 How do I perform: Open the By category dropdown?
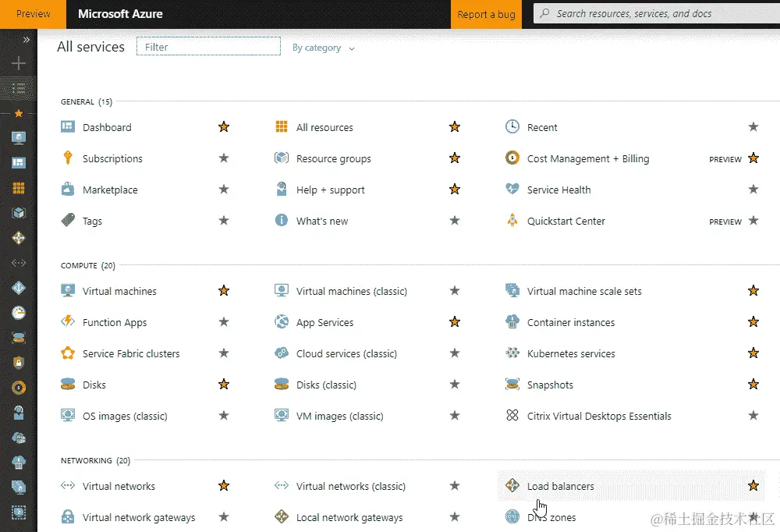[324, 48]
